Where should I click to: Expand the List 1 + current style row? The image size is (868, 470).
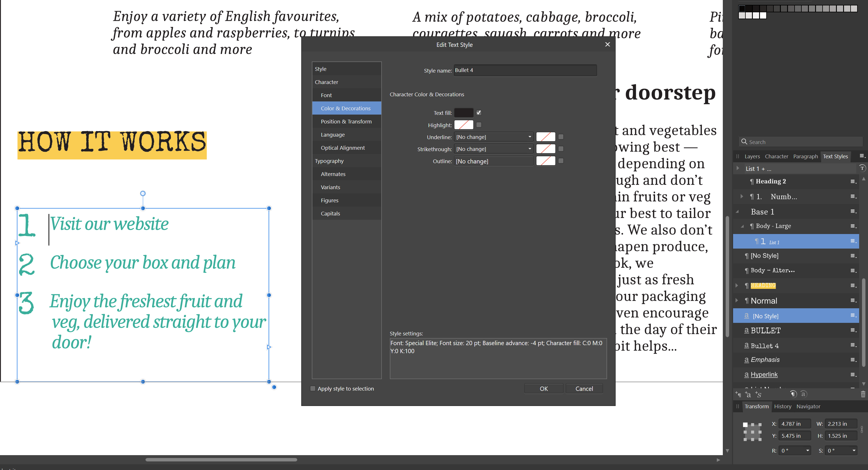click(x=738, y=168)
